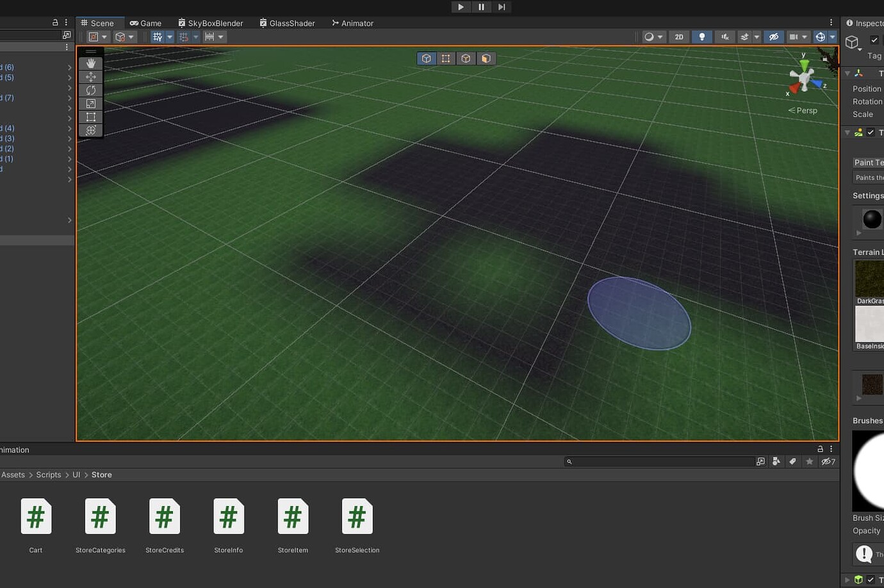Open the Animator tab

pyautogui.click(x=352, y=23)
